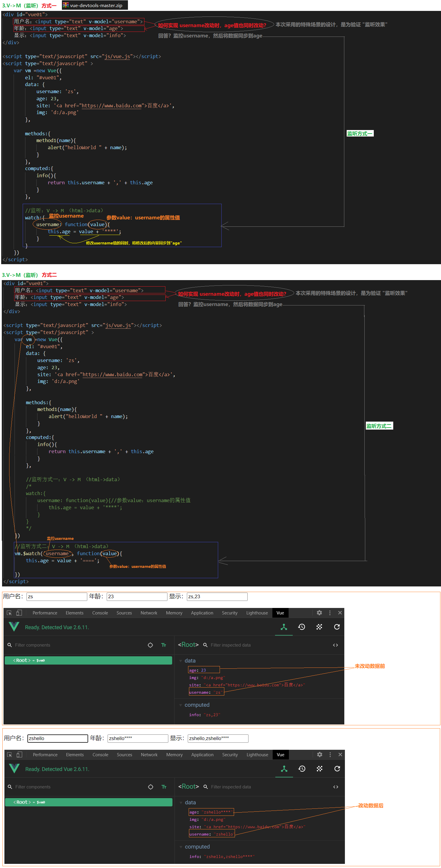Collapse the data section in lower devtools
Screen dimensions: 441x868
[181, 803]
